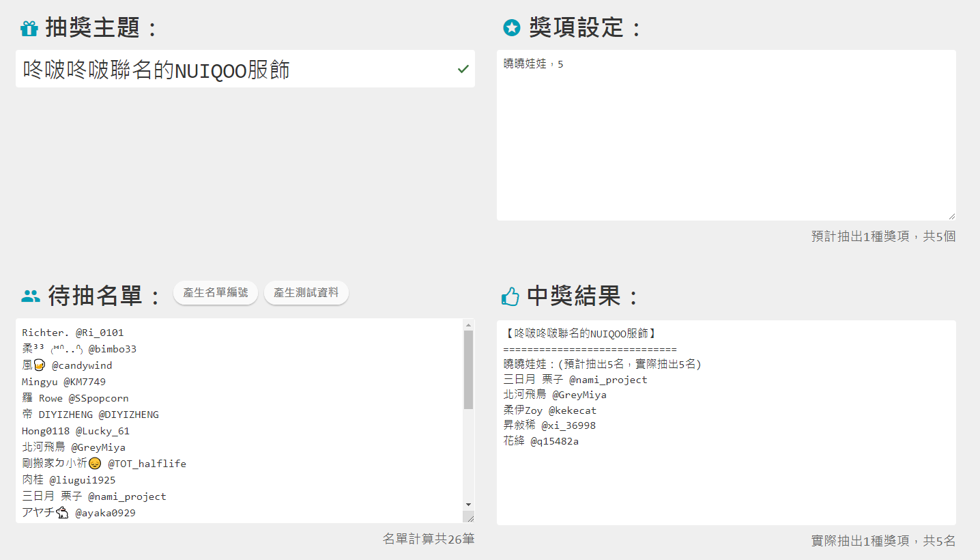Click 三日月 栗子 @nami_project in the candidate list

tap(94, 496)
